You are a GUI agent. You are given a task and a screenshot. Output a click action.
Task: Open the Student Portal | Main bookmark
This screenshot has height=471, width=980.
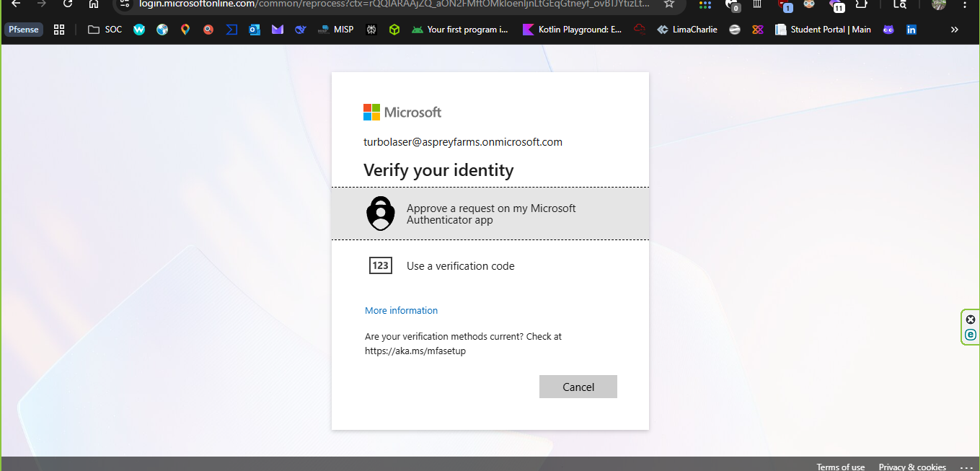[x=823, y=30]
